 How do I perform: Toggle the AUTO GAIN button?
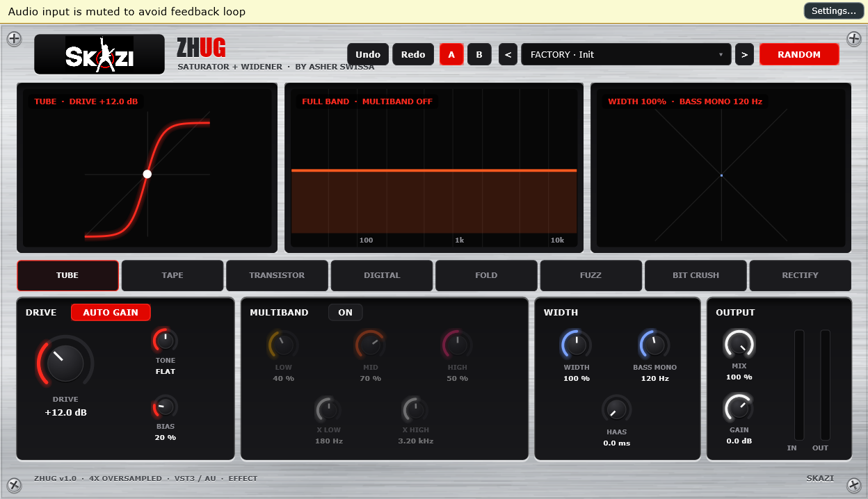tap(111, 313)
